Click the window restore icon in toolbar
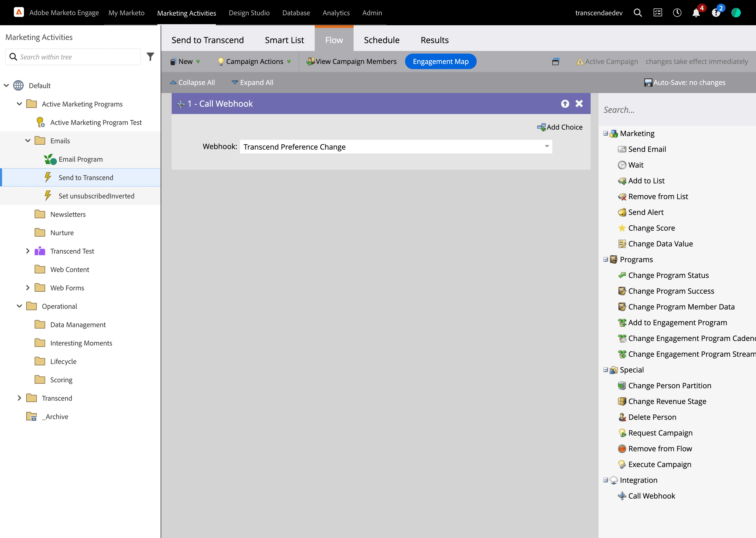This screenshot has width=756, height=538. pos(555,62)
